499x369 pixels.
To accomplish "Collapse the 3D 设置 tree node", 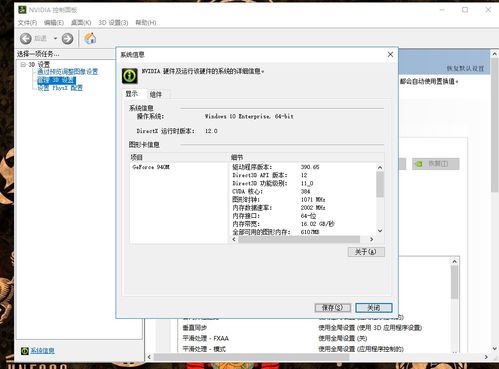I will tap(23, 64).
